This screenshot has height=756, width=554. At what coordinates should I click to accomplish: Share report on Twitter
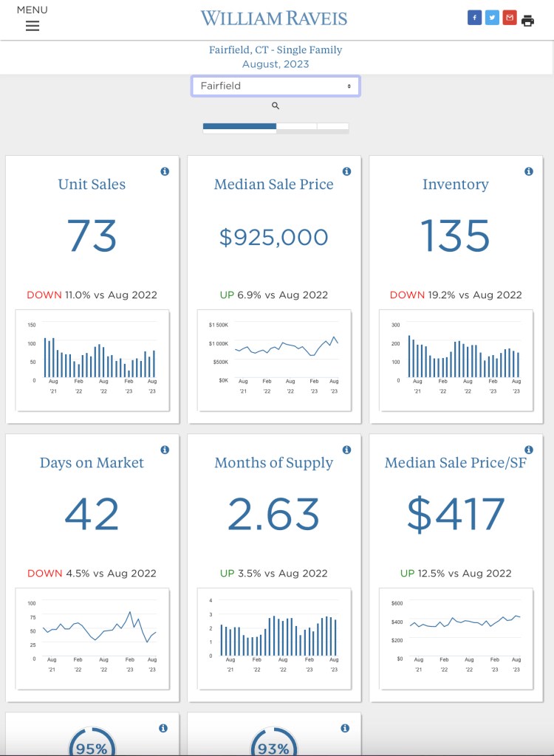tap(492, 18)
